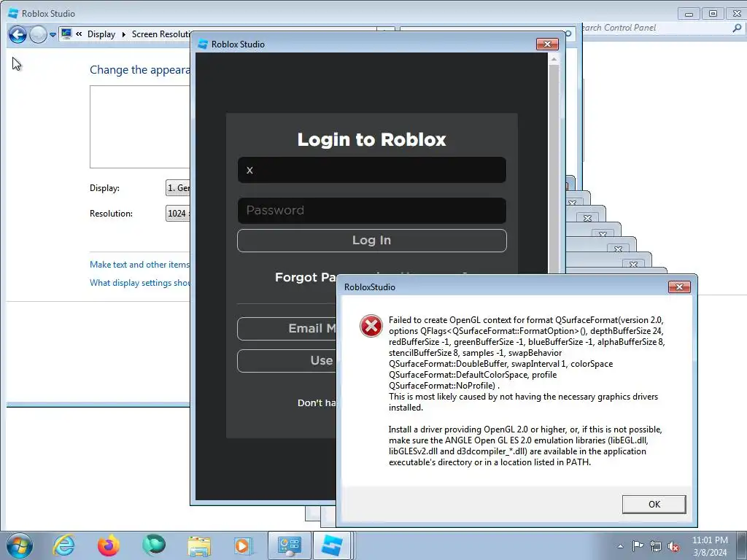Click the muted volume tray icon
The height and width of the screenshot is (560, 747).
(673, 546)
